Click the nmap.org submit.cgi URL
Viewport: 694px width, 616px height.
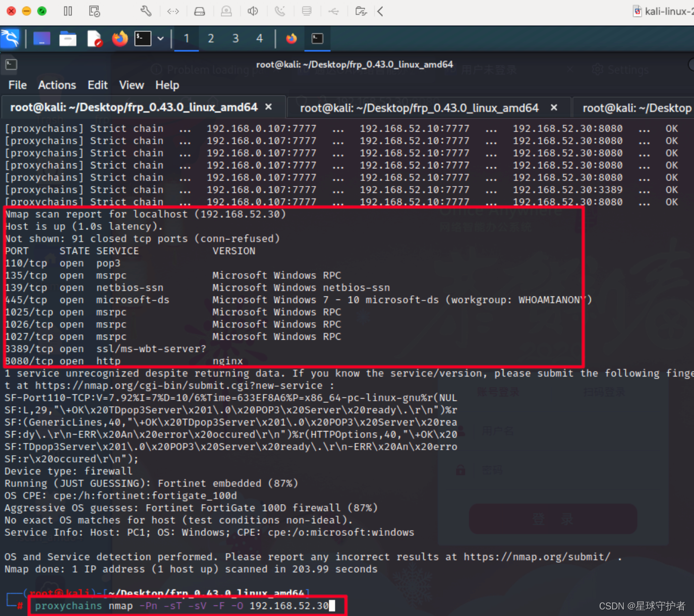click(179, 386)
